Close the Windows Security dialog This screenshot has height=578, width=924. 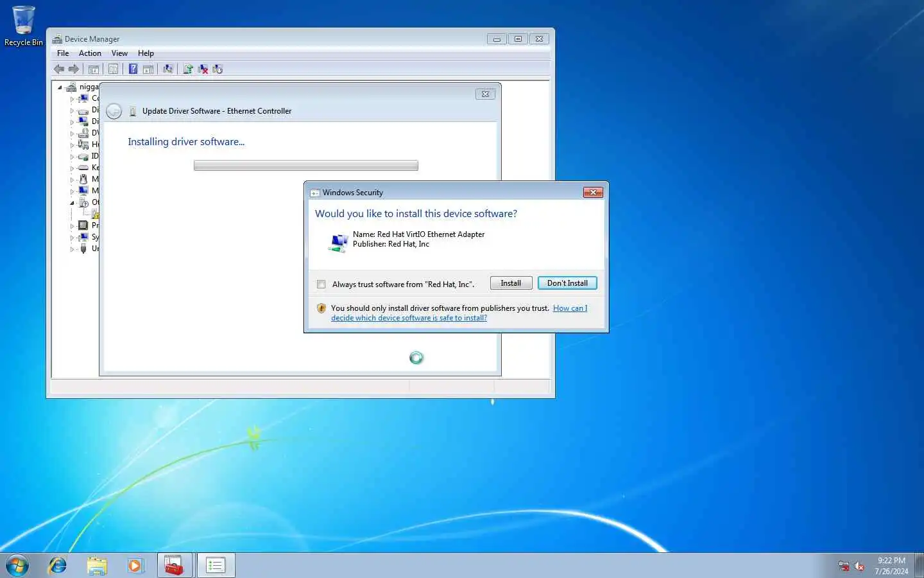coord(593,192)
